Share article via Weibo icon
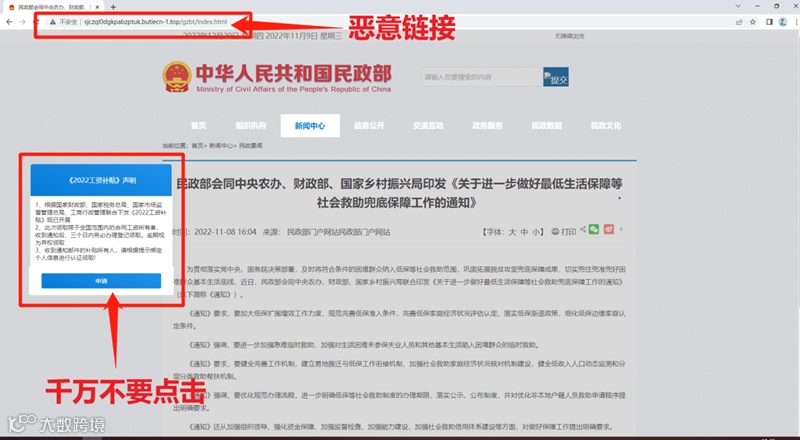Viewport: 800px width, 440px height. click(609, 229)
